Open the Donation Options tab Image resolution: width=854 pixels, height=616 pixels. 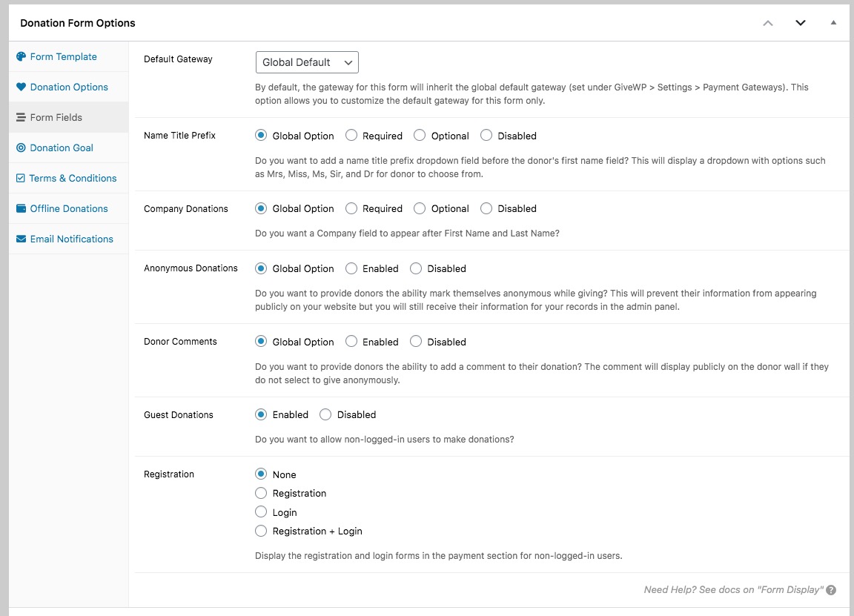(69, 87)
